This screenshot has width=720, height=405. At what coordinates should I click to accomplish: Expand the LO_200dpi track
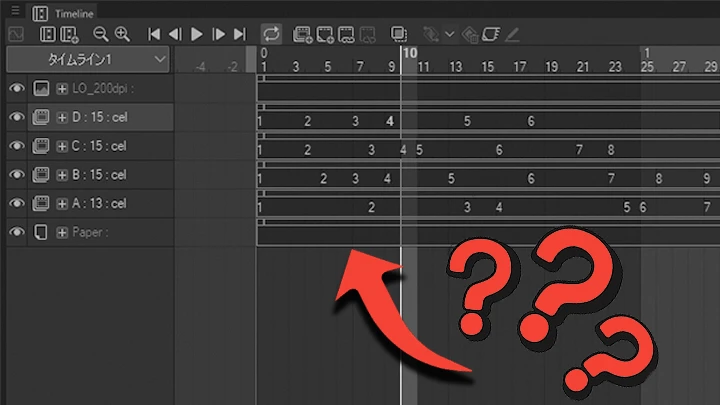62,89
